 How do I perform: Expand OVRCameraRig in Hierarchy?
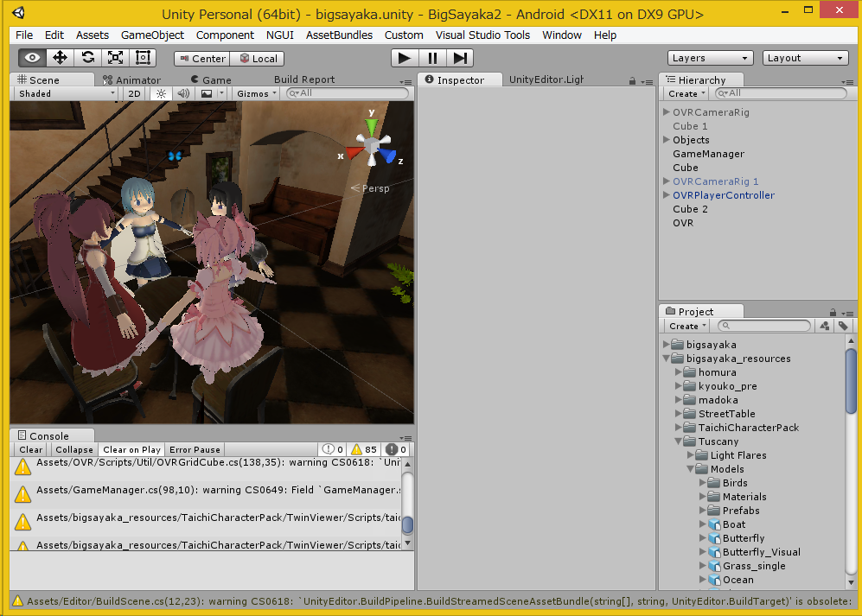click(667, 111)
